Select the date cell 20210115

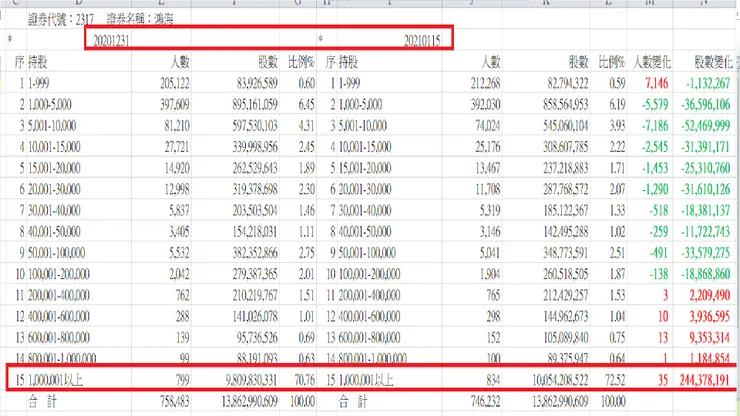[422, 41]
